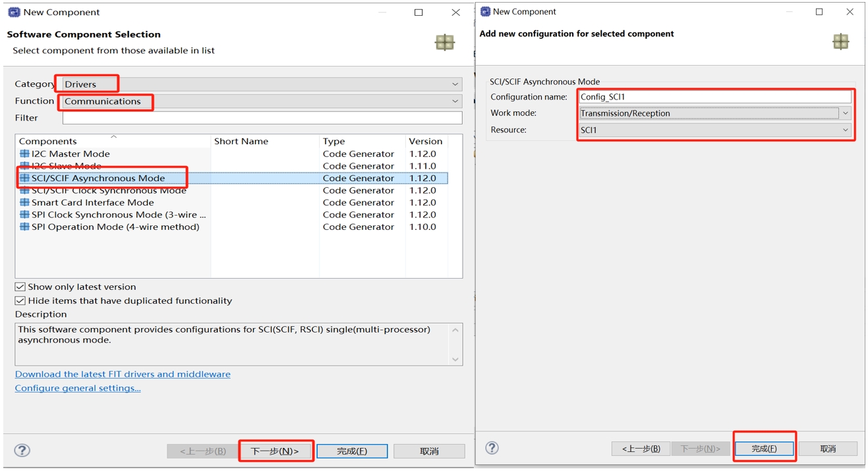Click component banner icon in left dialog
The width and height of the screenshot is (868, 471).
click(445, 43)
